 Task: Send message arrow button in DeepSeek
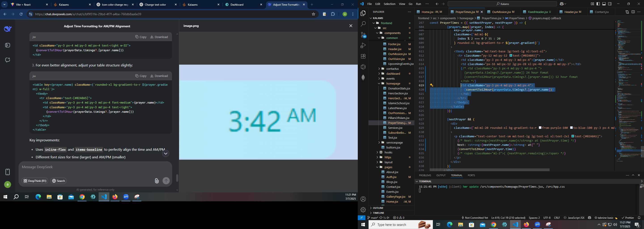[166, 181]
